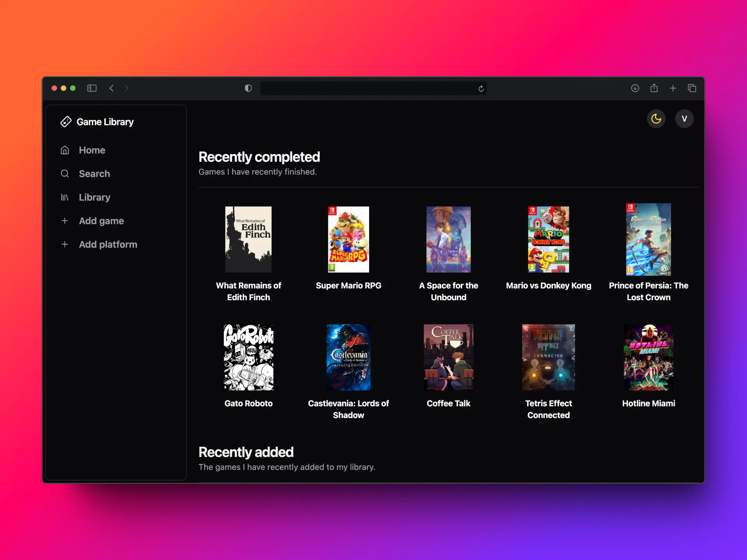The width and height of the screenshot is (747, 560).
Task: Select the Add game sidebar item
Action: pos(102,221)
